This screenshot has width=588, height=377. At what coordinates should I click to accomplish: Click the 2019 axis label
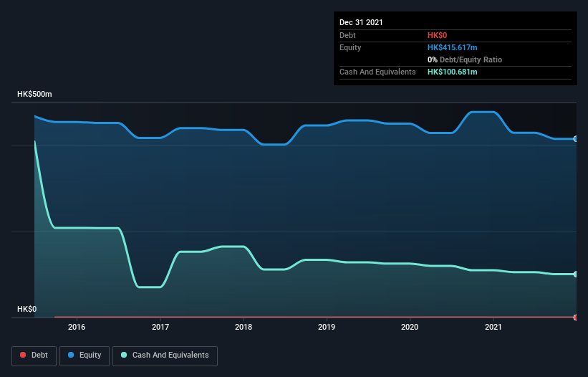pos(327,327)
